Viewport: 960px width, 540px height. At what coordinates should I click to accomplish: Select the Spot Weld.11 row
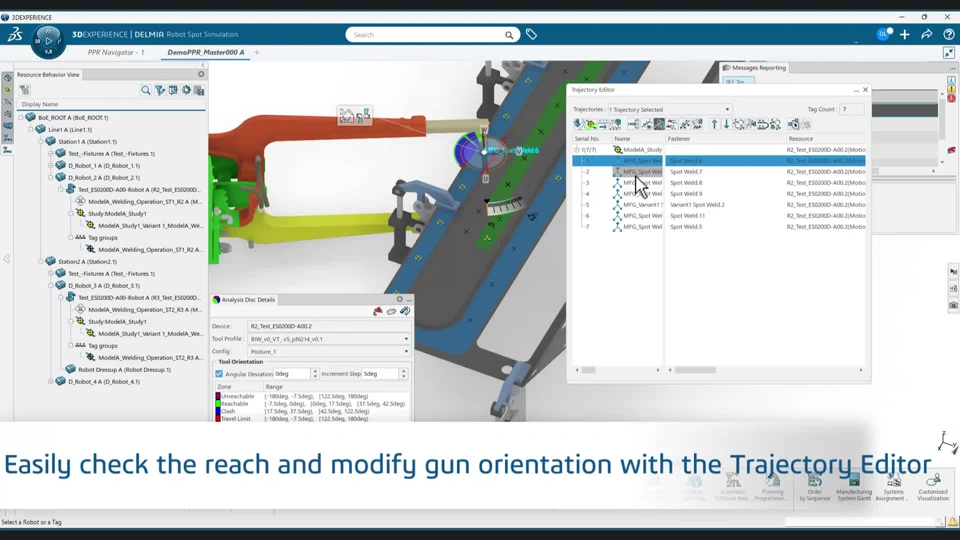point(719,216)
